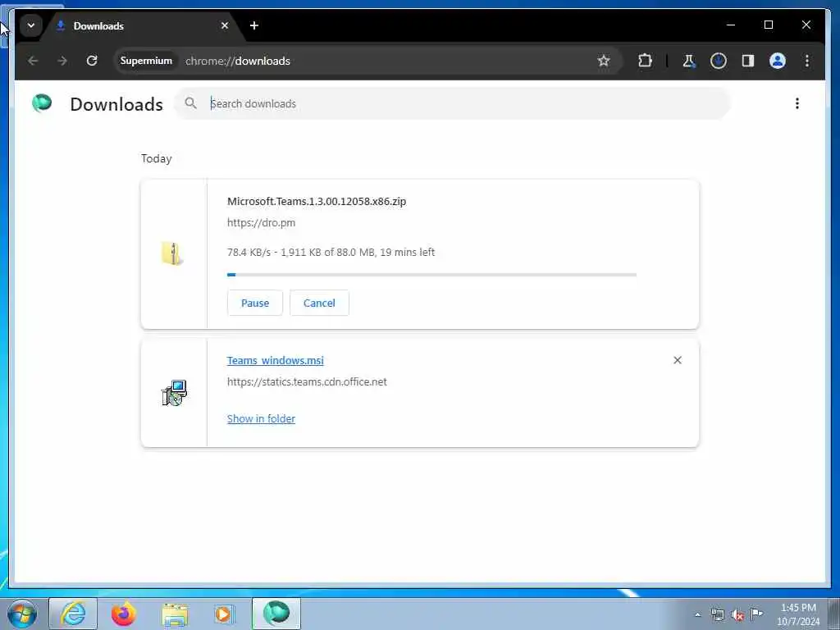Click the muted volume tray icon

click(x=737, y=615)
